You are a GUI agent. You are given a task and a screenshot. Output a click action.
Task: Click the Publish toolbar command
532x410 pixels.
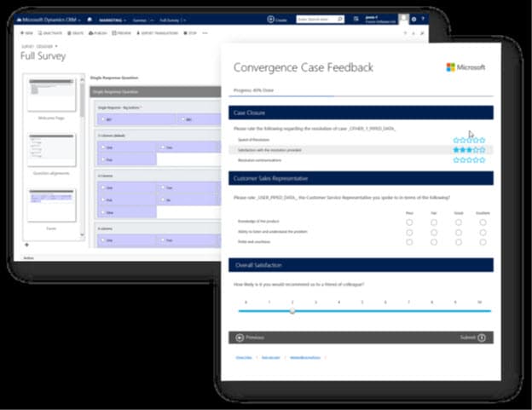[98, 33]
